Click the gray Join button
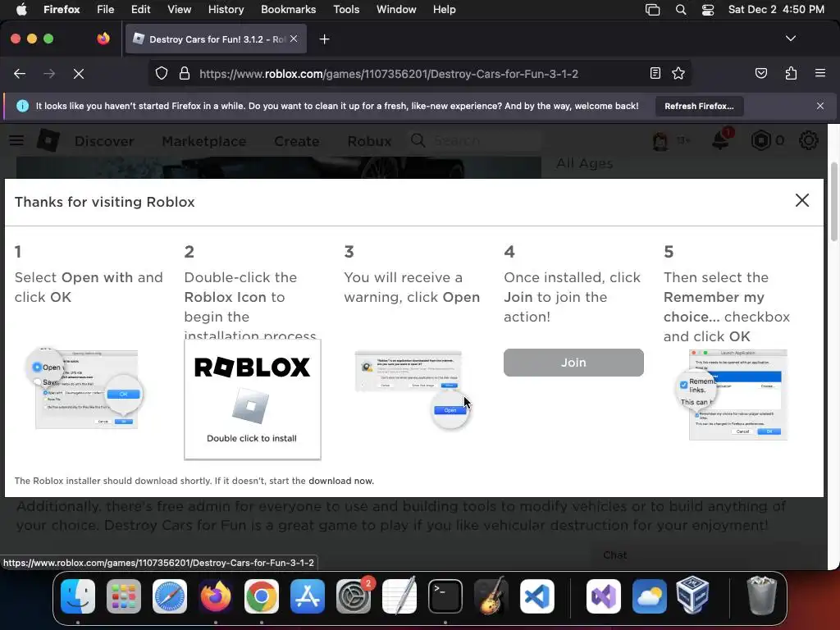 (573, 363)
